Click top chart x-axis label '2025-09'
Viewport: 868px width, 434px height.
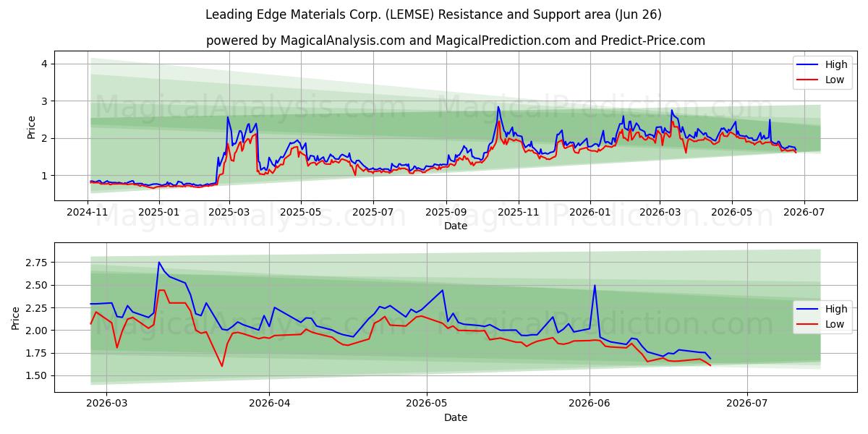click(x=446, y=212)
